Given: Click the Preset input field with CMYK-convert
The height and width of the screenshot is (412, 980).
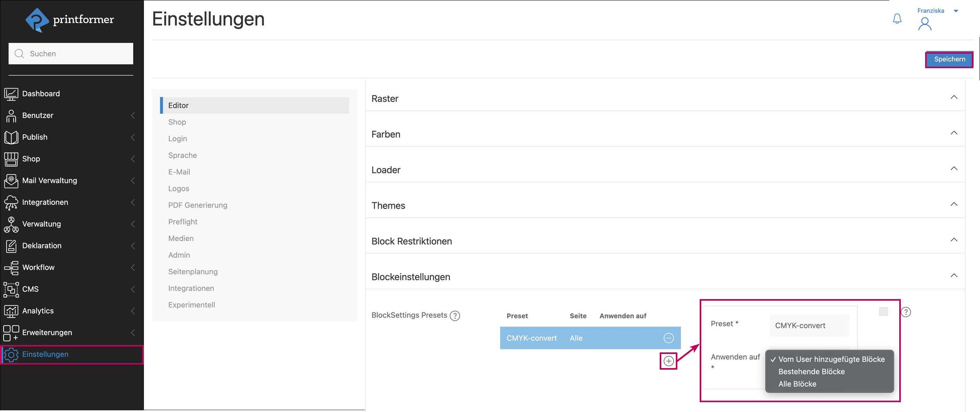Looking at the screenshot, I should point(809,325).
